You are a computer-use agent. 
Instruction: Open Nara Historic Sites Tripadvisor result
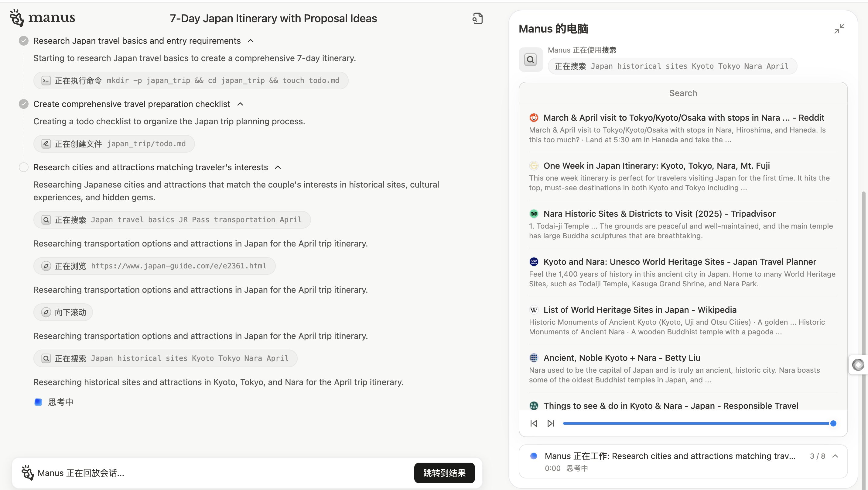click(659, 214)
